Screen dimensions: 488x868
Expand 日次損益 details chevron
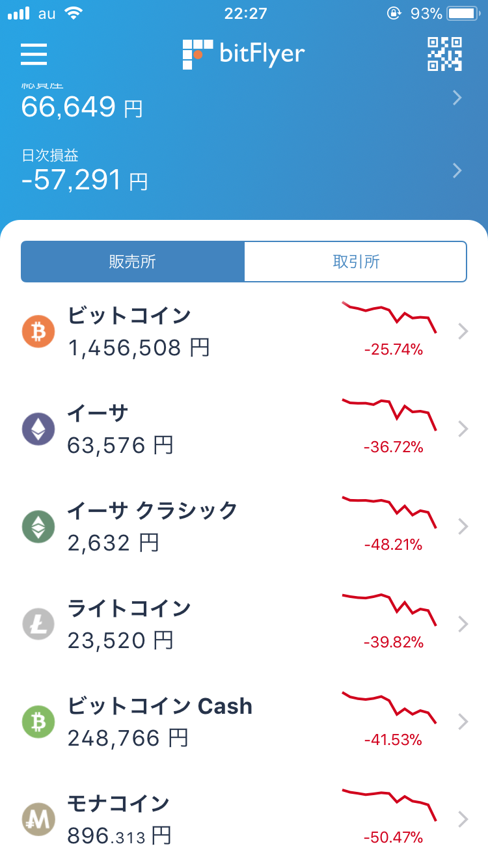[x=457, y=170]
